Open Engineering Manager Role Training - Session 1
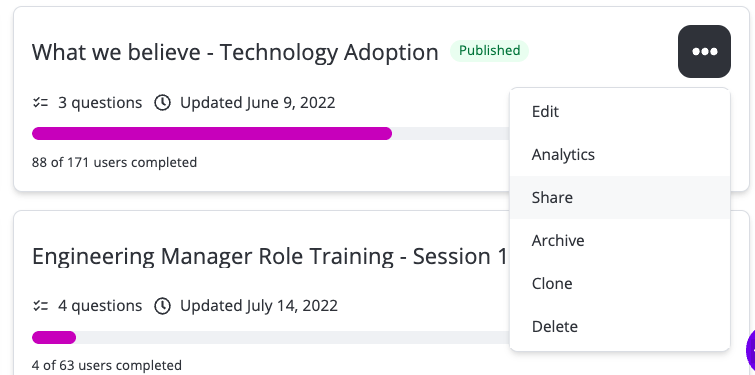 point(270,256)
